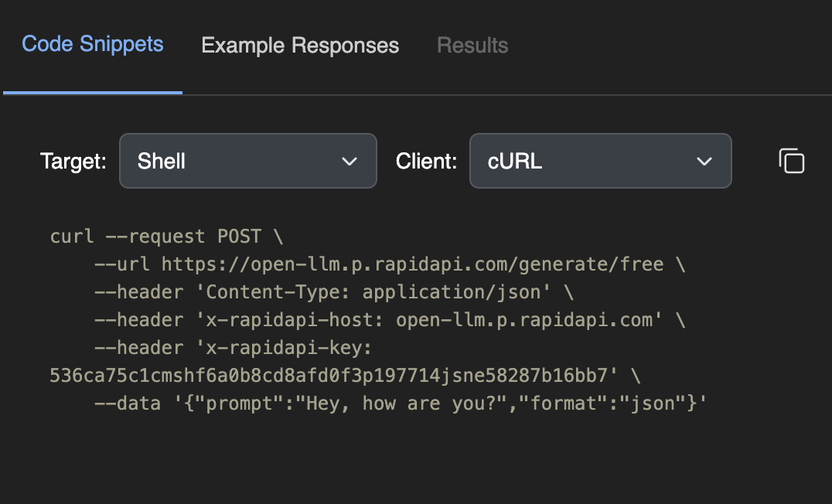The image size is (832, 504).
Task: Click the x-rapidapi-key header label
Action: click(x=233, y=348)
